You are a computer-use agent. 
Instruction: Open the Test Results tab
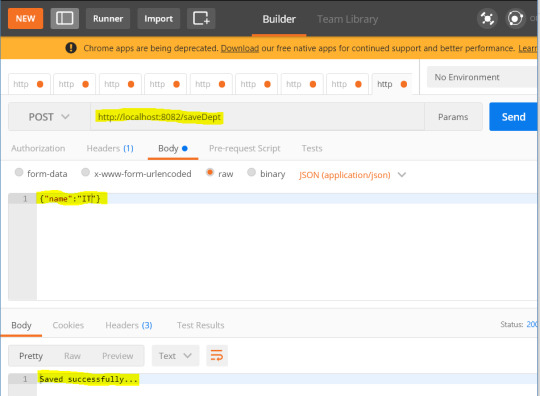click(200, 325)
